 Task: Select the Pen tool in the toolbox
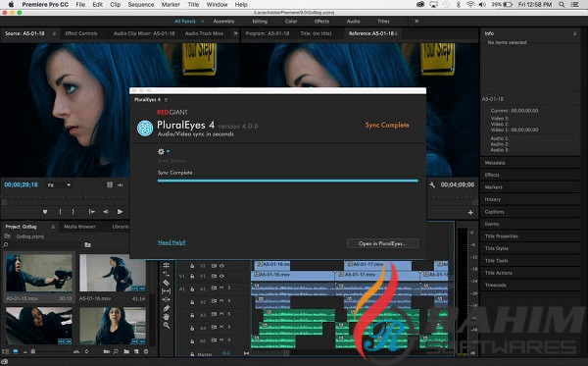167,308
